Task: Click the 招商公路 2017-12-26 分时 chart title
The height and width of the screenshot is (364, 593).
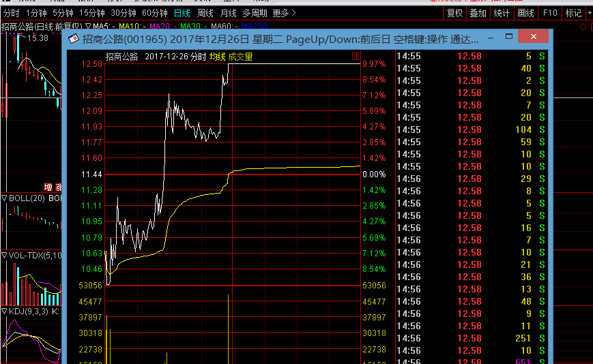Action: point(156,57)
